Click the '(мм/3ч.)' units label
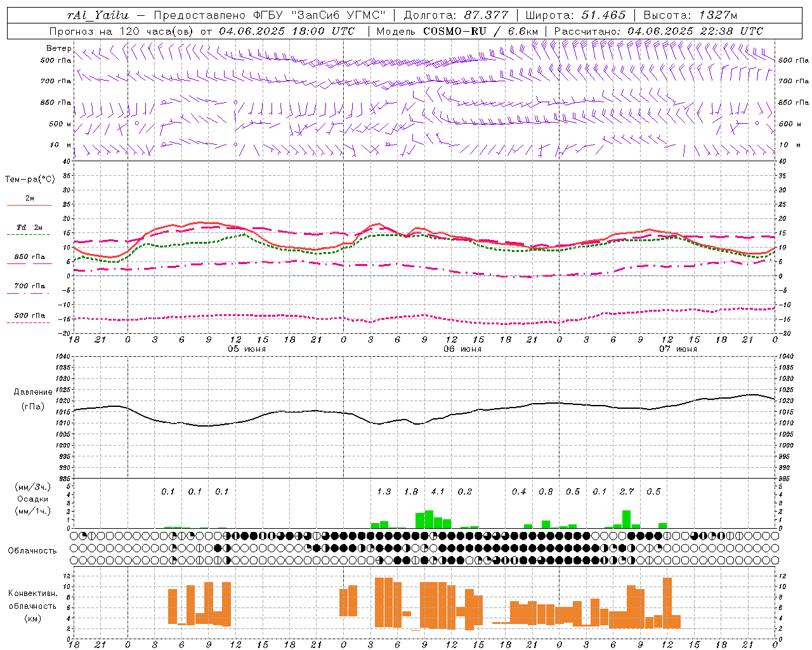Image resolution: width=812 pixels, height=650 pixels. (x=32, y=487)
